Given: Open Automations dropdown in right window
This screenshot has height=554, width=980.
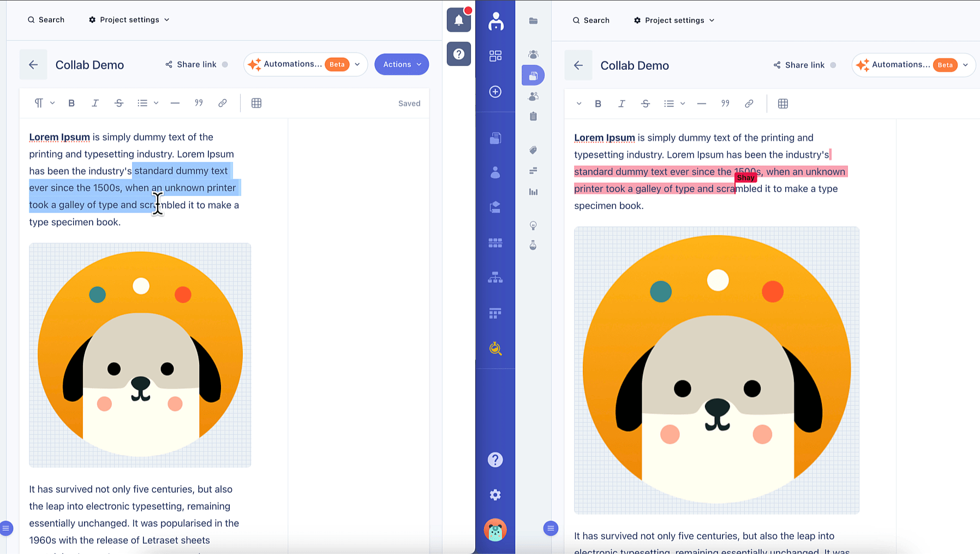Looking at the screenshot, I should (913, 65).
